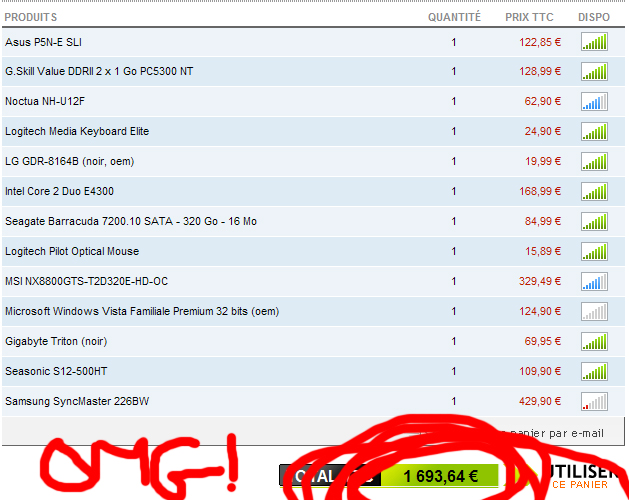The width and height of the screenshot is (629, 500).
Task: Open Logitech Pilot Optical Mouse product
Action: 72,251
